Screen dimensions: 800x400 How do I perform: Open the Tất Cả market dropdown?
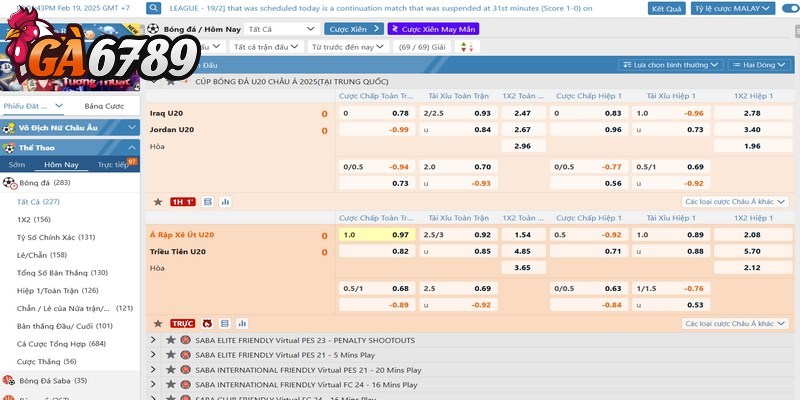[x=282, y=29]
